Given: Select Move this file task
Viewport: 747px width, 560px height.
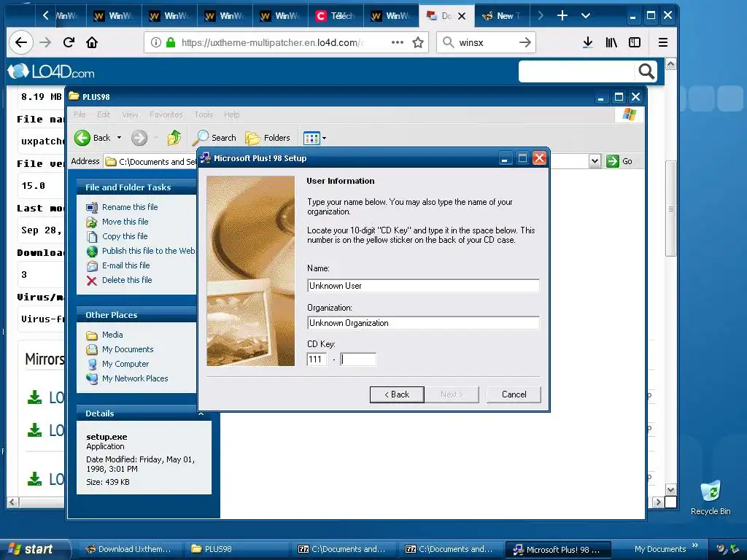Looking at the screenshot, I should coord(125,222).
